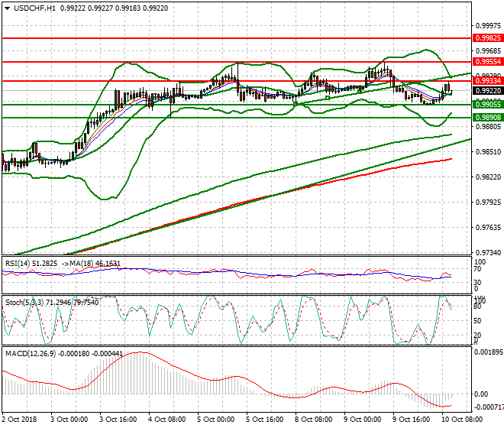Select the green 0.99055 support level label

pos(488,104)
